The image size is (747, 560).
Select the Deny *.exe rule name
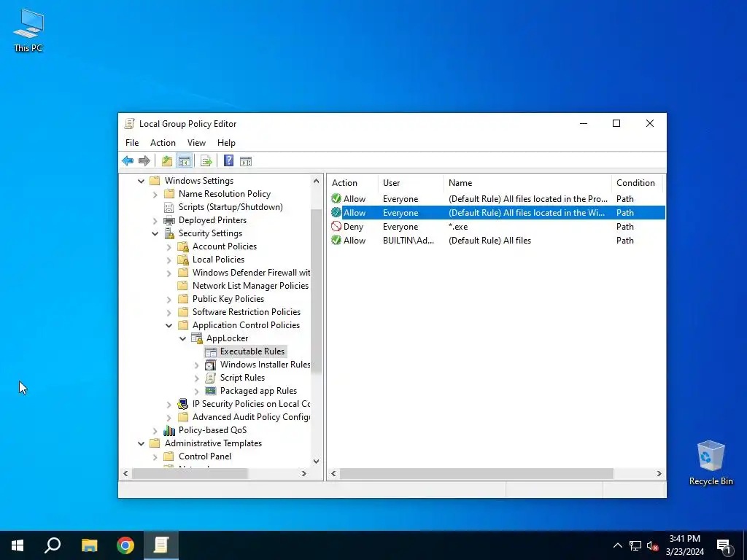pyautogui.click(x=458, y=227)
